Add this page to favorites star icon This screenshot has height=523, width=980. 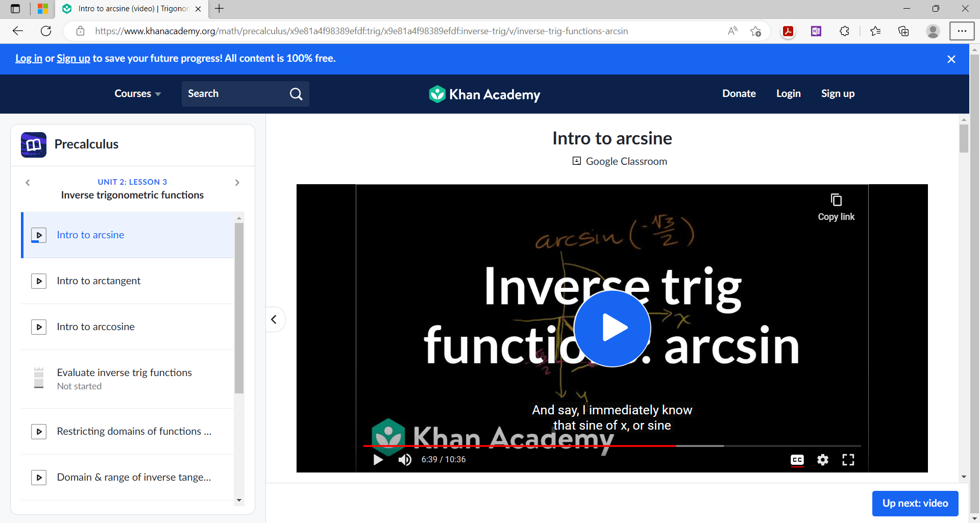(756, 31)
